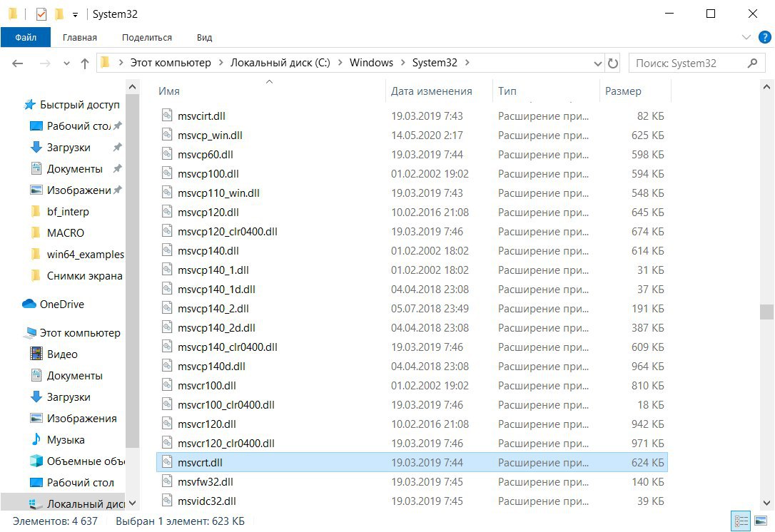This screenshot has width=775, height=532.
Task: Go back with the left arrow
Action: coord(18,63)
